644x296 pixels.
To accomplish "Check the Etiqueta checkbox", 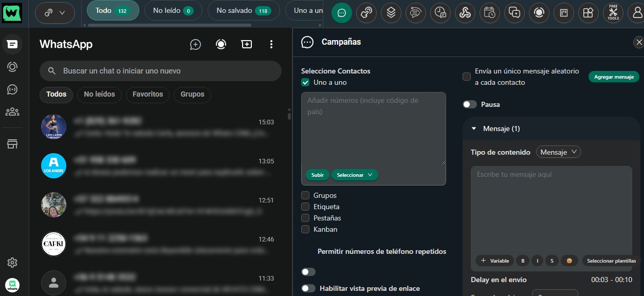I will tap(305, 207).
